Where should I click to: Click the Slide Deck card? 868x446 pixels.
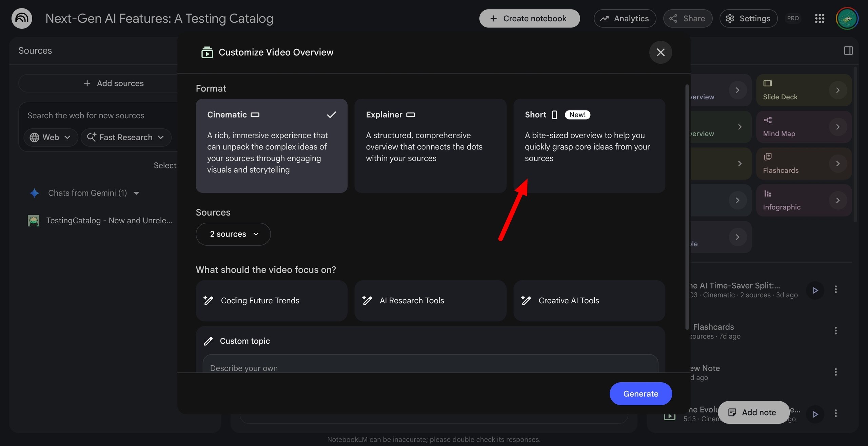click(x=804, y=90)
